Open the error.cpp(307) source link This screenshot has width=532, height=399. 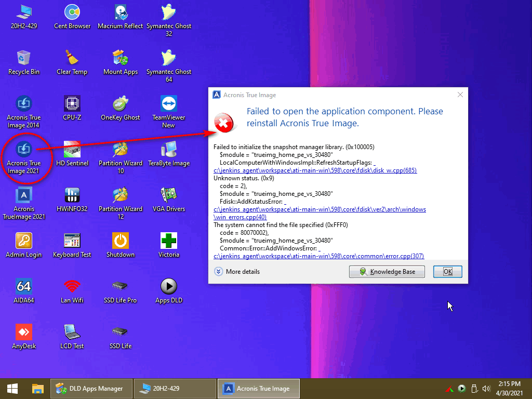(319, 256)
